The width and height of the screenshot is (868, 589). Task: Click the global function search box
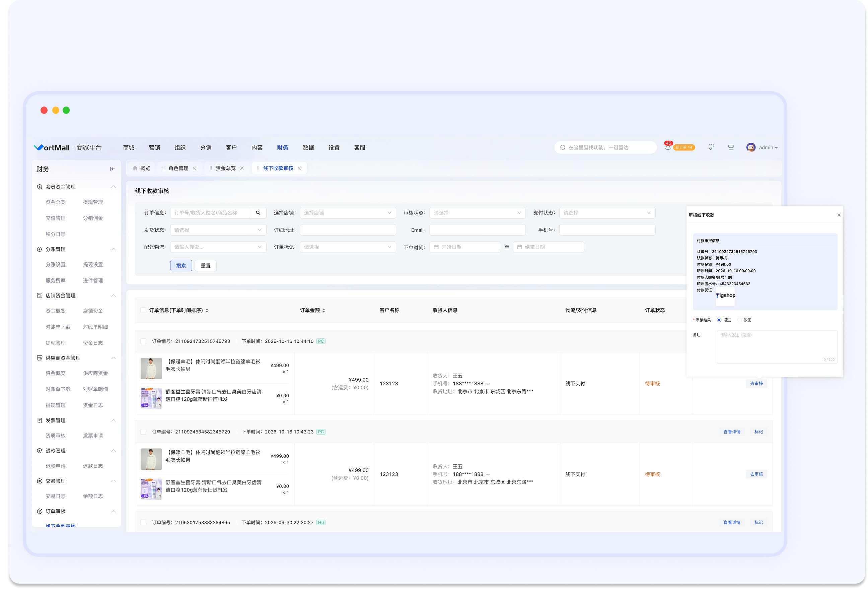click(x=605, y=148)
